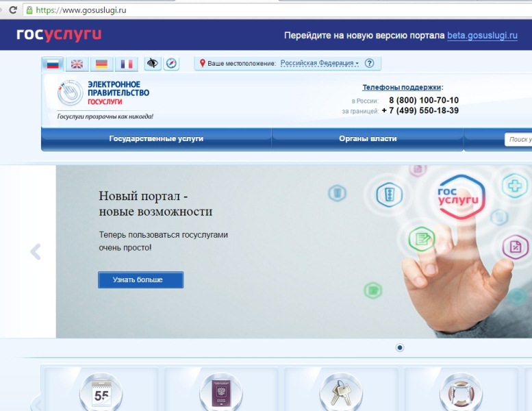Click the traffic light hexagon icon in the banner

pyautogui.click(x=389, y=195)
